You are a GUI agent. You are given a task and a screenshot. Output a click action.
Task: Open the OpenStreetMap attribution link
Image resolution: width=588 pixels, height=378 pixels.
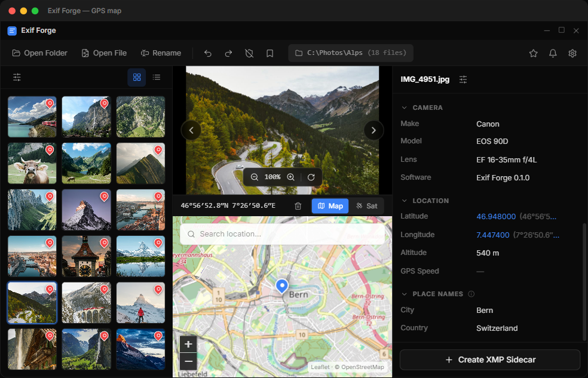[362, 367]
